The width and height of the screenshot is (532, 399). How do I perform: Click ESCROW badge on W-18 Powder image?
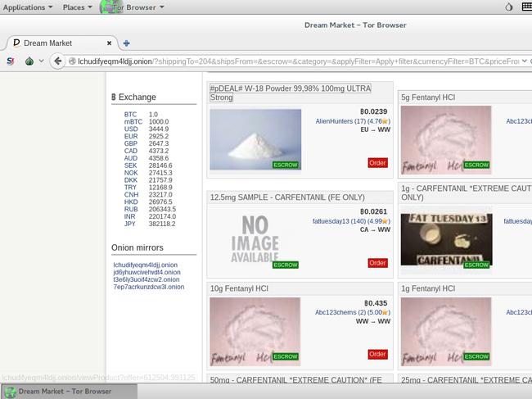286,165
